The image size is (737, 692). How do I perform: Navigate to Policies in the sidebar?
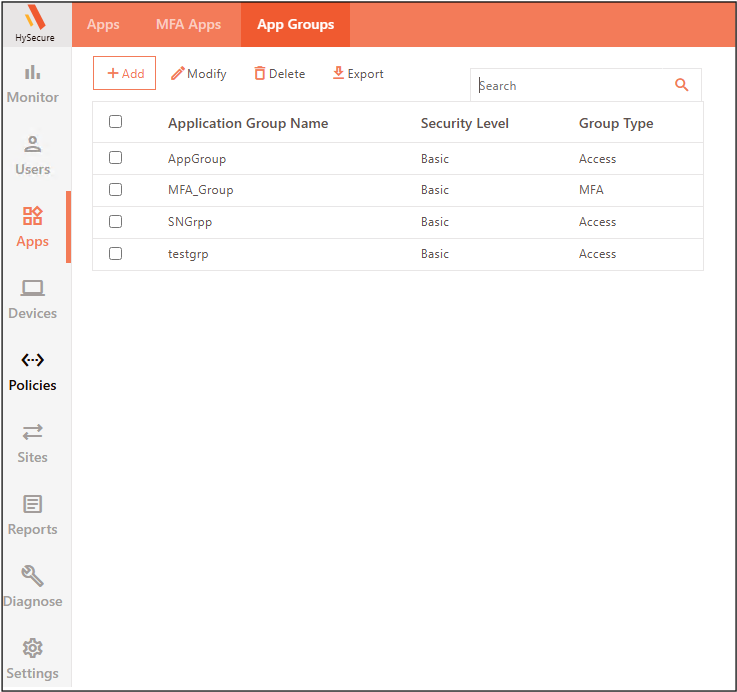tap(33, 372)
